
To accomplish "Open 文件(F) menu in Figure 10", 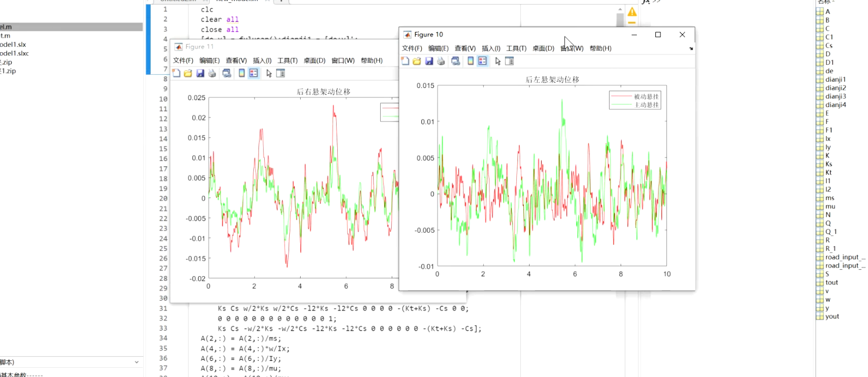I will pos(412,49).
